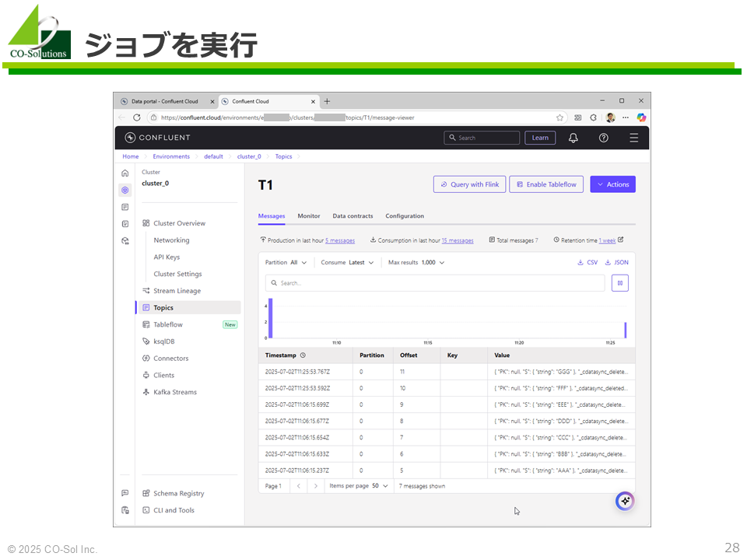The height and width of the screenshot is (560, 747).
Task: Open Kafka Streams in the sidebar
Action: [x=170, y=392]
